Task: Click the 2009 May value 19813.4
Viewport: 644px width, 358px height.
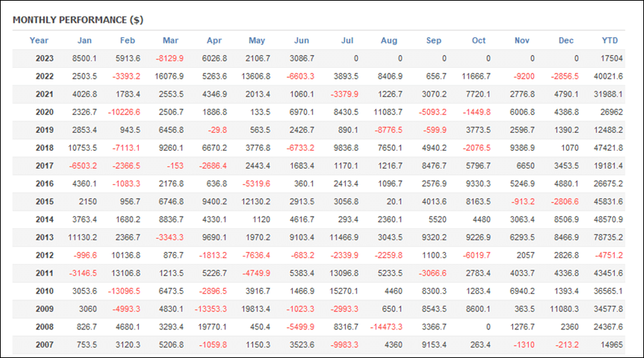Action: 255,309
